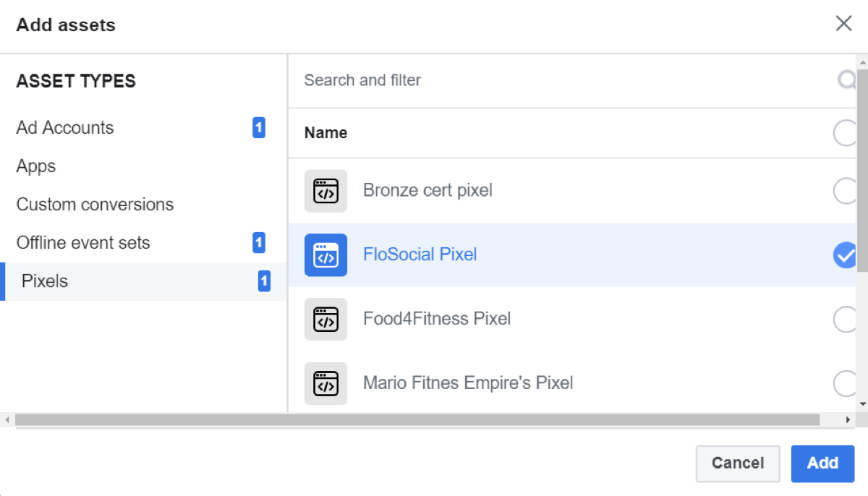The height and width of the screenshot is (496, 868).
Task: Close the Add assets dialog
Action: pyautogui.click(x=843, y=24)
